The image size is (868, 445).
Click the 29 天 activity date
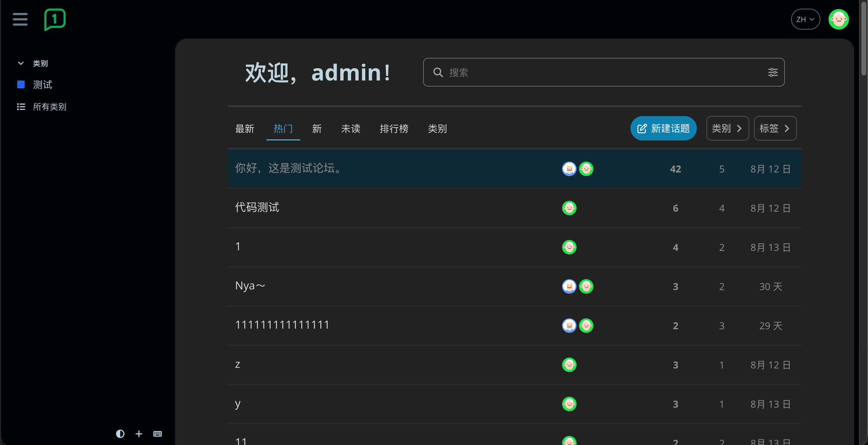click(770, 326)
